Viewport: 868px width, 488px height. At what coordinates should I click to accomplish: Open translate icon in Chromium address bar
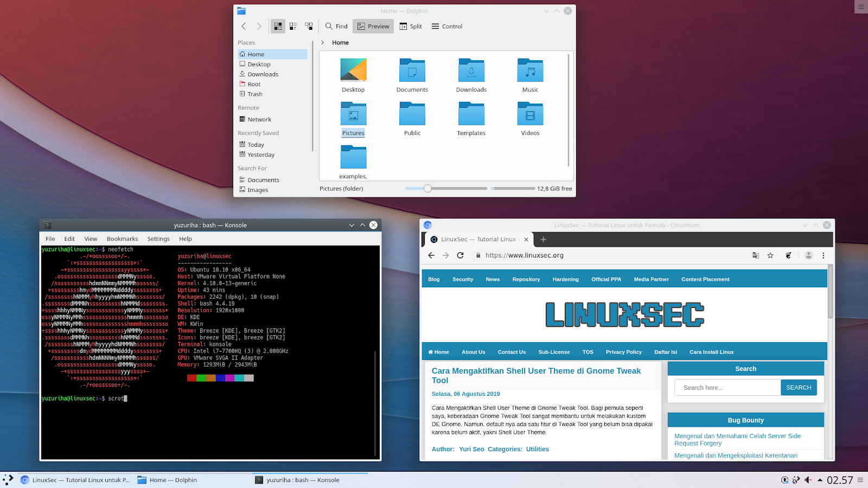coord(756,255)
